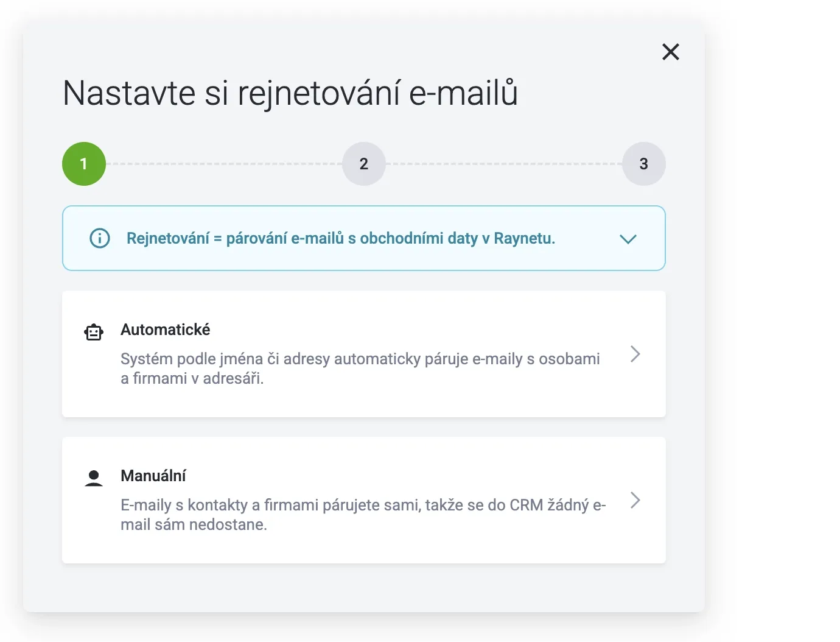Click dashed connector between steps 1 and 2
The width and height of the screenshot is (840, 642).
tap(224, 164)
